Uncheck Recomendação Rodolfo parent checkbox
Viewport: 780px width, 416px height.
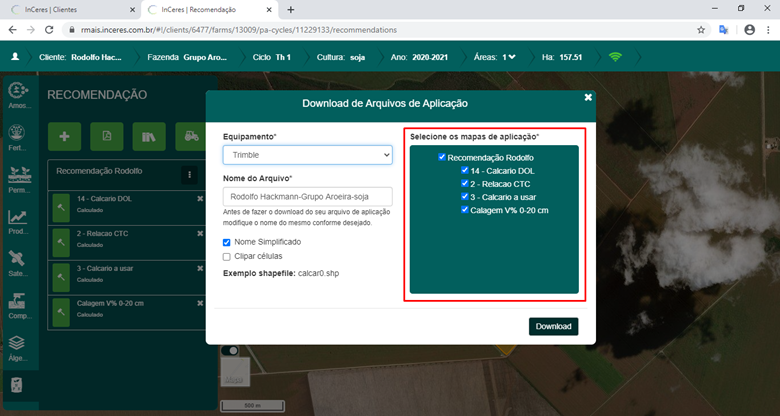pyautogui.click(x=442, y=157)
